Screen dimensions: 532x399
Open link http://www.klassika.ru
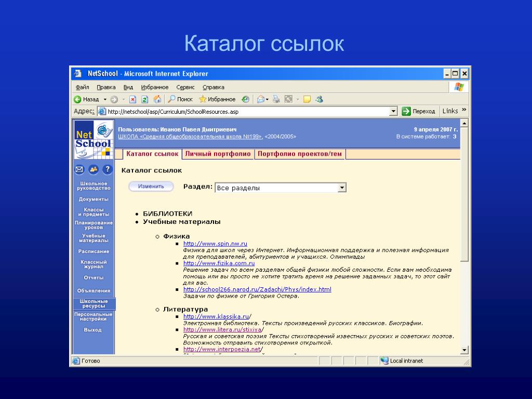(216, 316)
